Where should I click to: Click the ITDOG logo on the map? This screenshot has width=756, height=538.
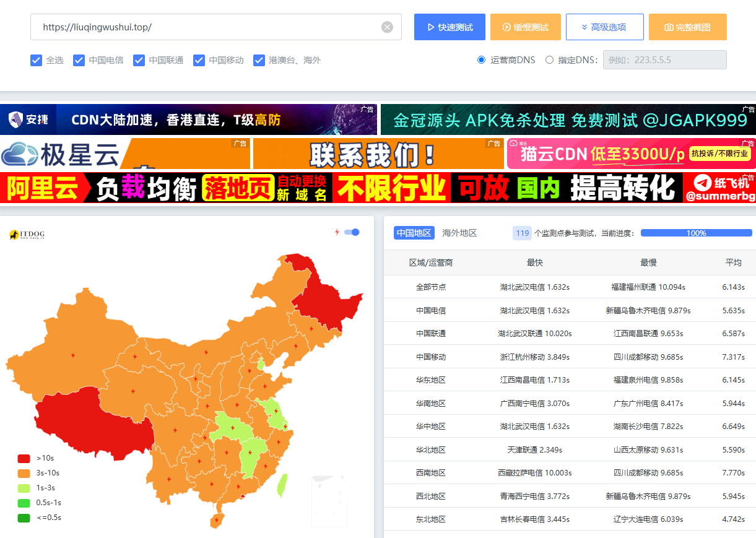27,235
